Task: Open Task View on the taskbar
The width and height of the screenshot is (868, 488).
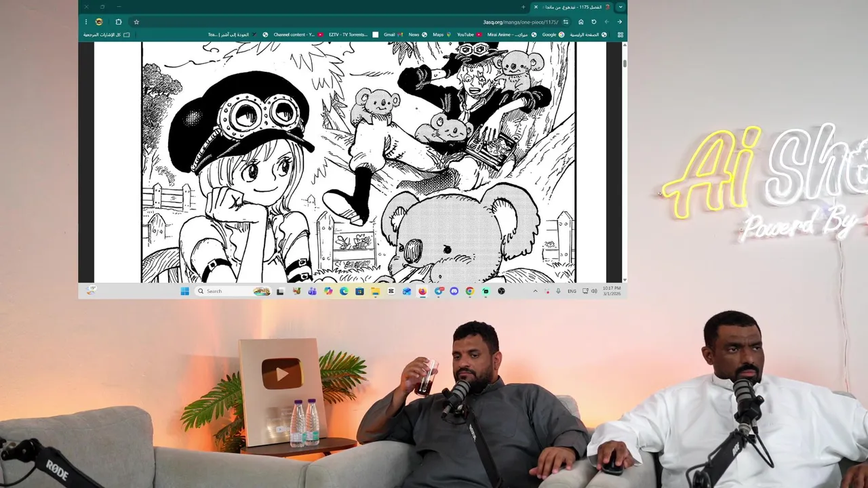Action: (279, 291)
